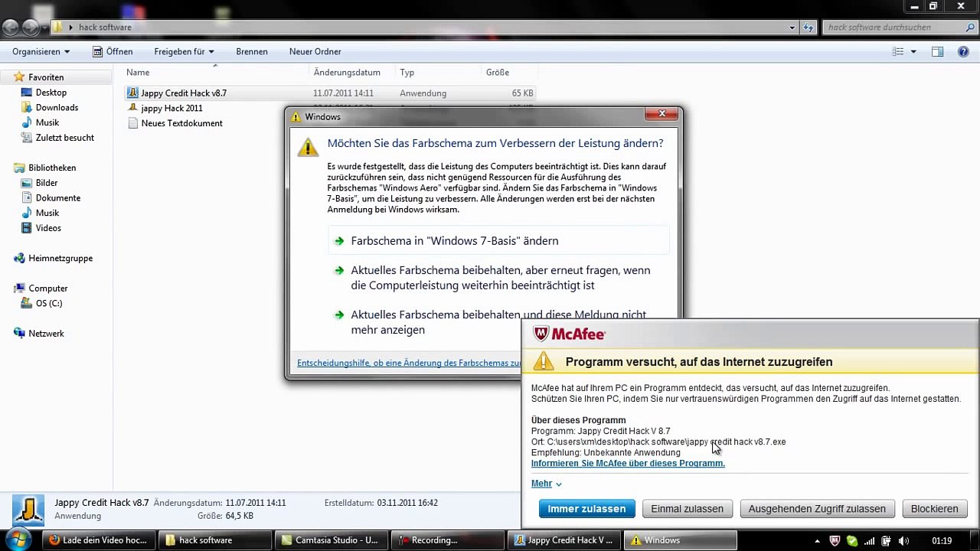
Task: Click the large file icon in details pane
Action: [28, 509]
